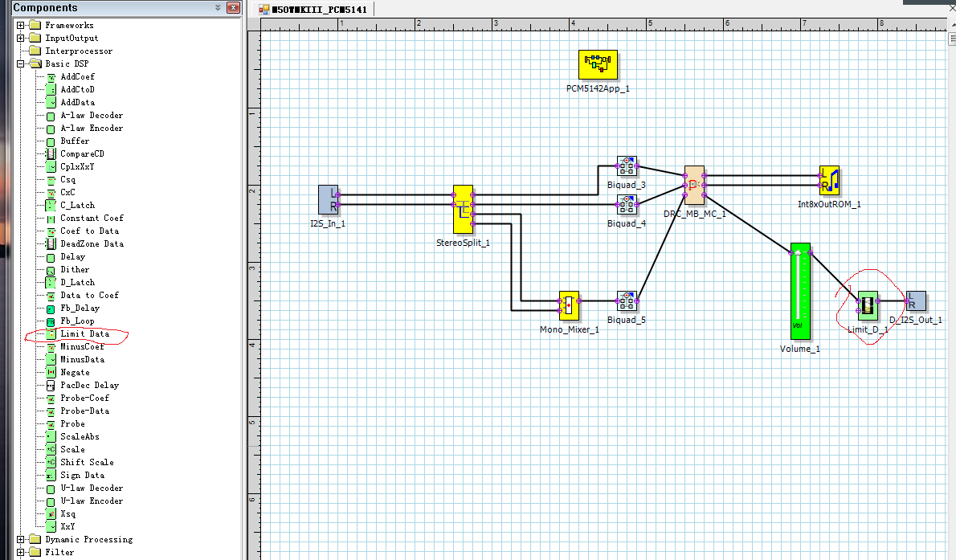The height and width of the screenshot is (560, 956).
Task: Select the Dither component icon
Action: tap(51, 270)
